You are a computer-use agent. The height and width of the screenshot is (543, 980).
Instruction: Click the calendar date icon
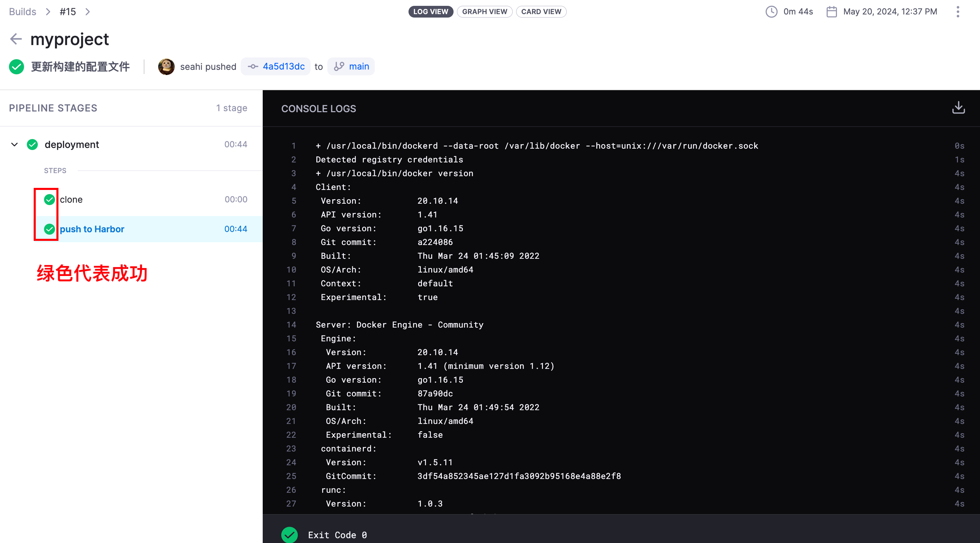(832, 12)
